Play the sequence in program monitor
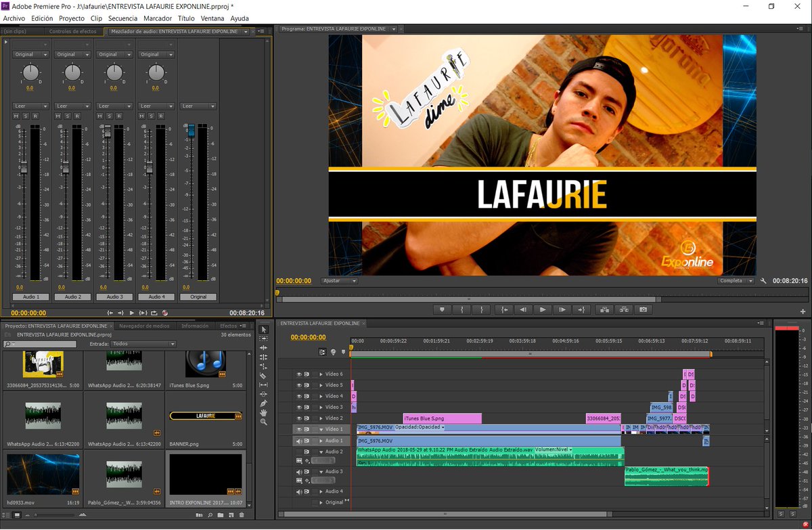This screenshot has height=530, width=812. tap(543, 309)
